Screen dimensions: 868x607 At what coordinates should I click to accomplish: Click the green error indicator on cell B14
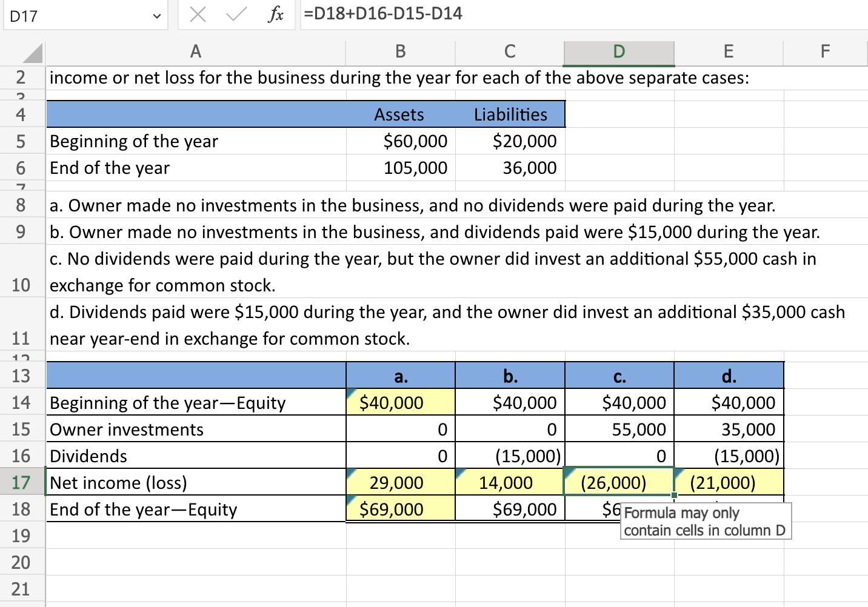click(350, 394)
